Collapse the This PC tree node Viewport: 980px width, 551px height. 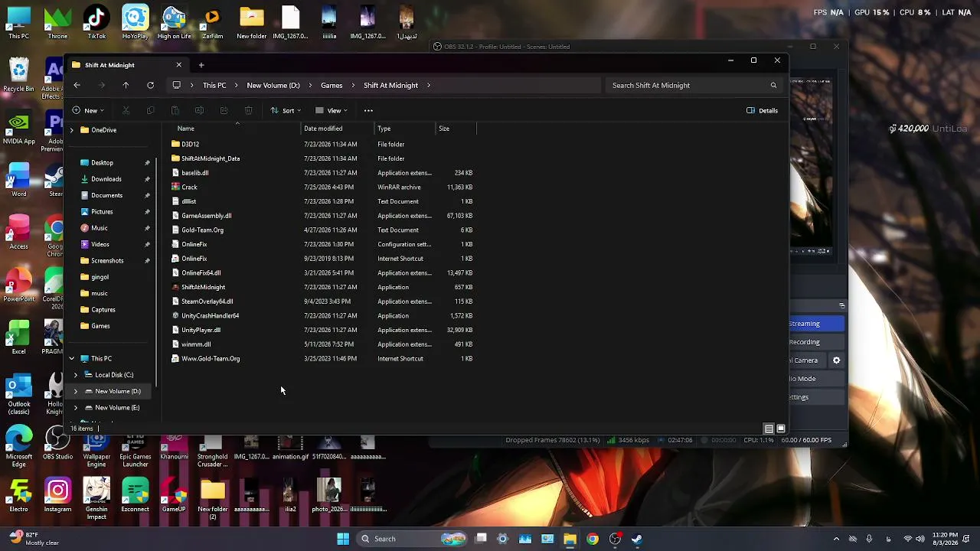click(72, 358)
